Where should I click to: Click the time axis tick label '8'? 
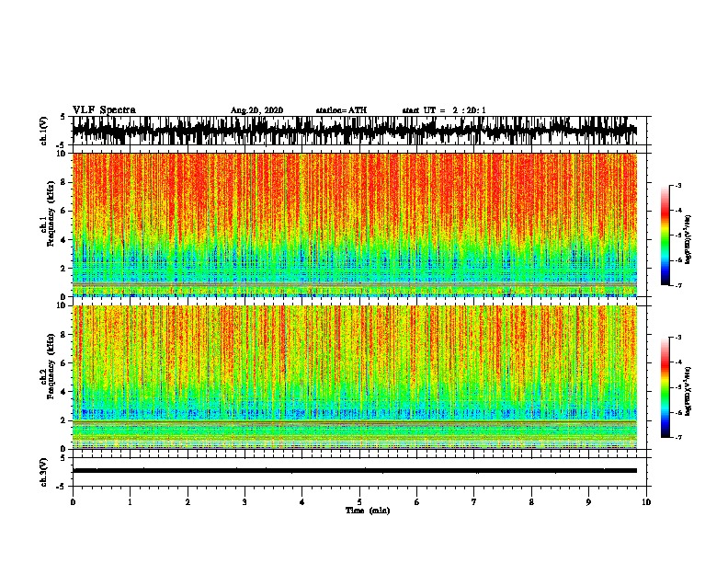tap(531, 502)
